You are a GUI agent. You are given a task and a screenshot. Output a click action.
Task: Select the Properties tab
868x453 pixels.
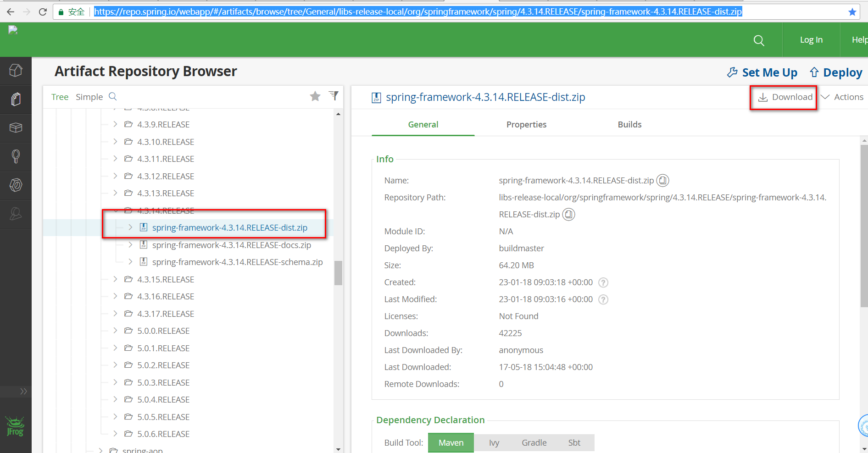(526, 125)
